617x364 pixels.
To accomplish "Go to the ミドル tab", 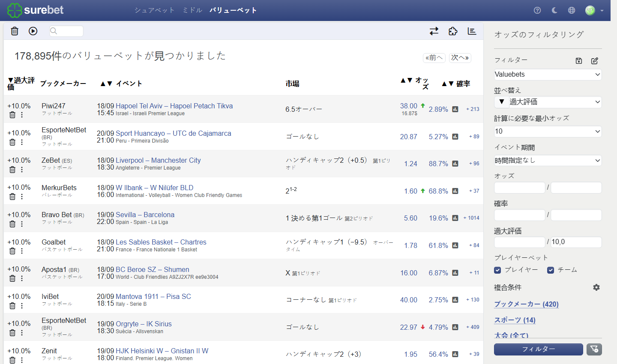I will [x=192, y=10].
